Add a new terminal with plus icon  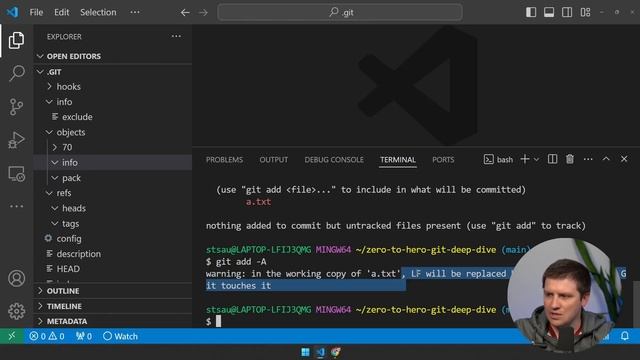(x=525, y=159)
